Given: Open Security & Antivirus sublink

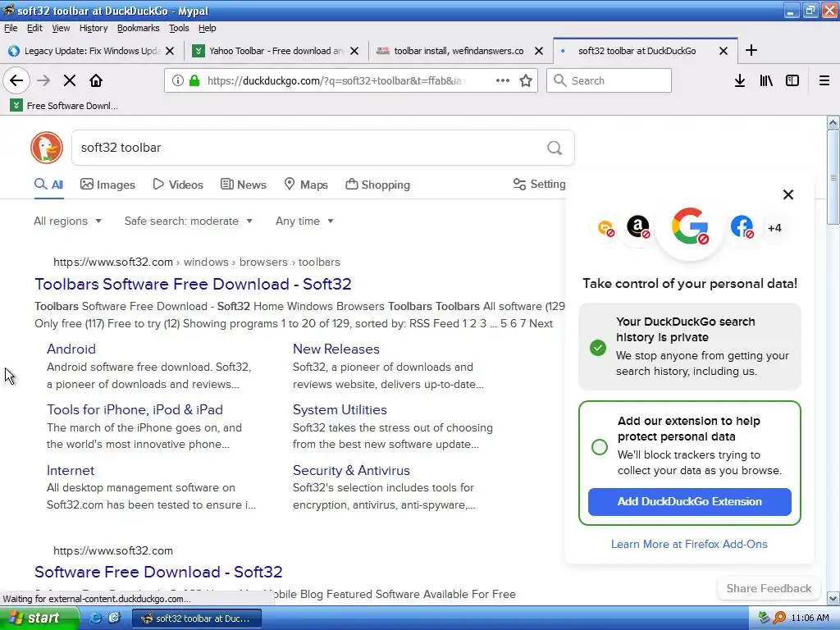Looking at the screenshot, I should point(351,470).
